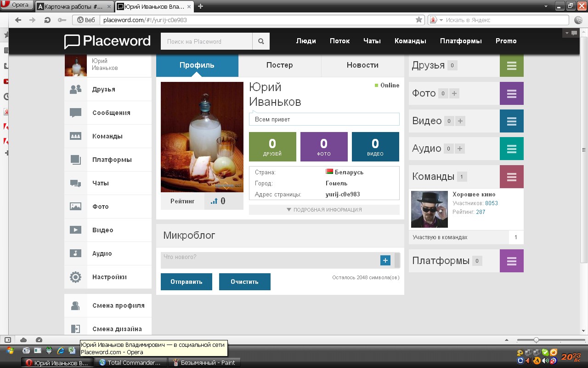Open Команды in the top navigation
Viewport: 588px width, 368px height.
coord(410,41)
